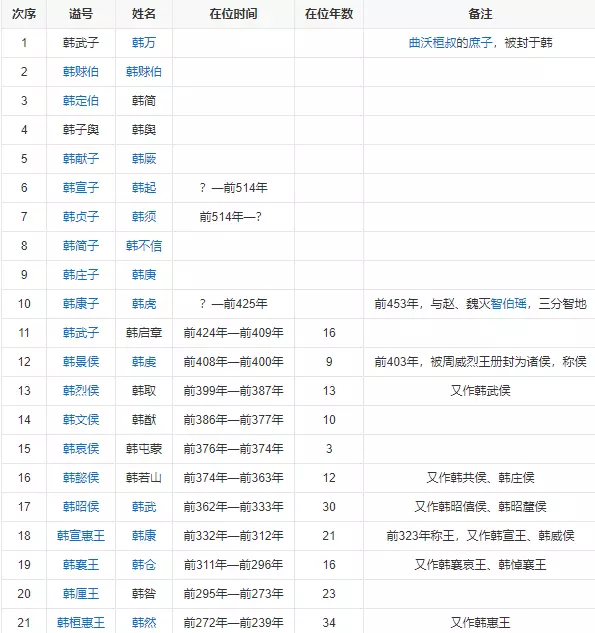
Task: Click the 韩定伯 posthumous title link
Action: [81, 101]
